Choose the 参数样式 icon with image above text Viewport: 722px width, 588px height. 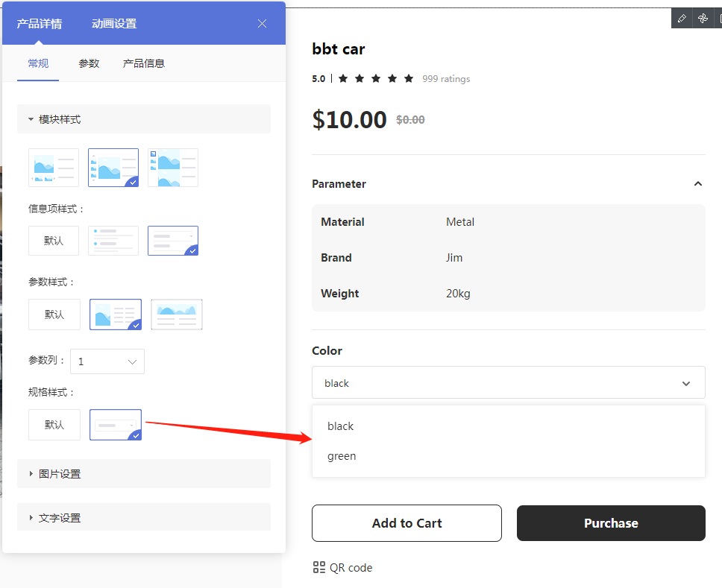tap(177, 314)
